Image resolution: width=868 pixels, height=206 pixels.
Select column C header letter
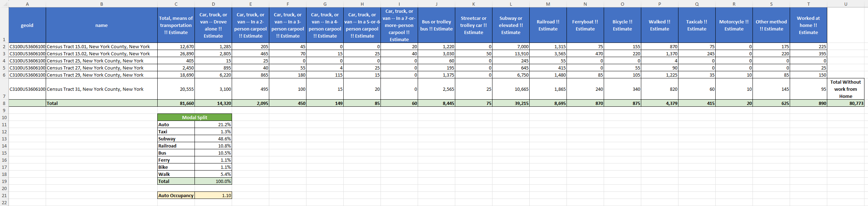[x=176, y=4]
